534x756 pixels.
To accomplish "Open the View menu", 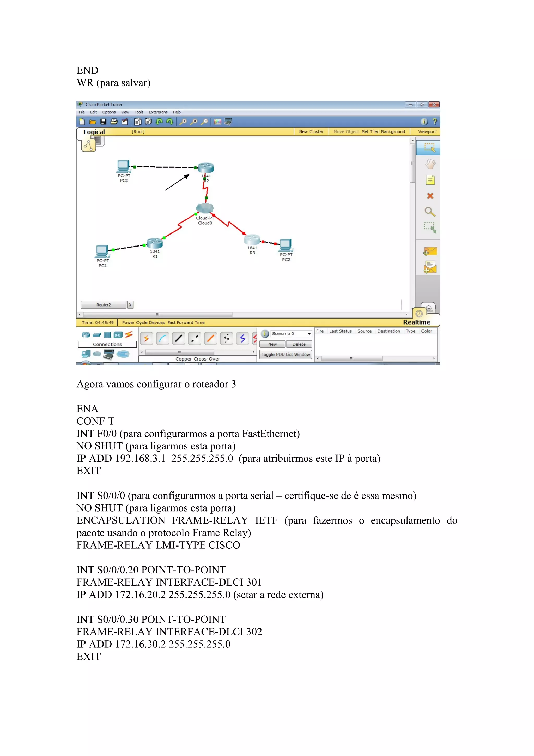I will [x=125, y=112].
